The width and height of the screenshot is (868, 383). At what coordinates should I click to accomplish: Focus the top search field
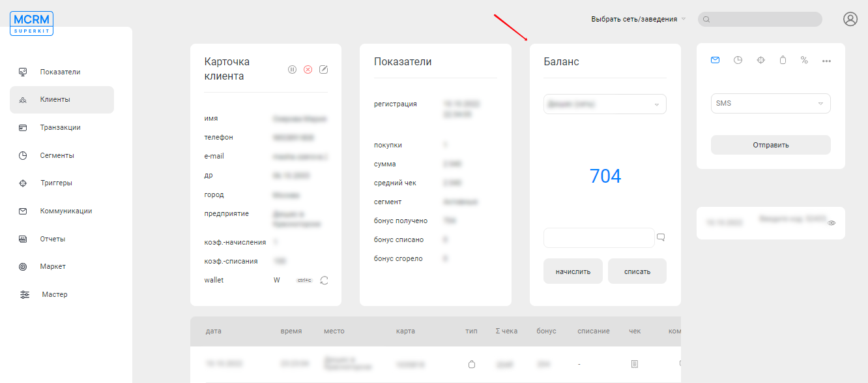[x=760, y=20]
